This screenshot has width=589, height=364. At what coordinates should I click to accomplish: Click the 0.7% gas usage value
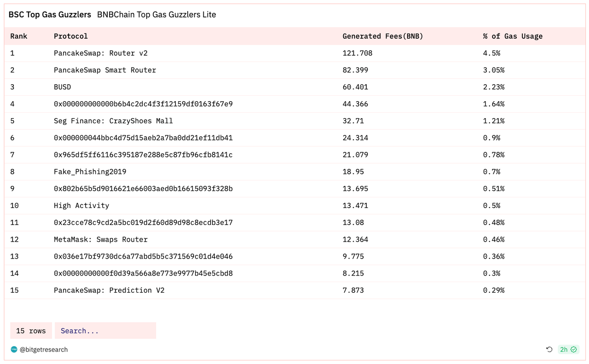point(491,172)
